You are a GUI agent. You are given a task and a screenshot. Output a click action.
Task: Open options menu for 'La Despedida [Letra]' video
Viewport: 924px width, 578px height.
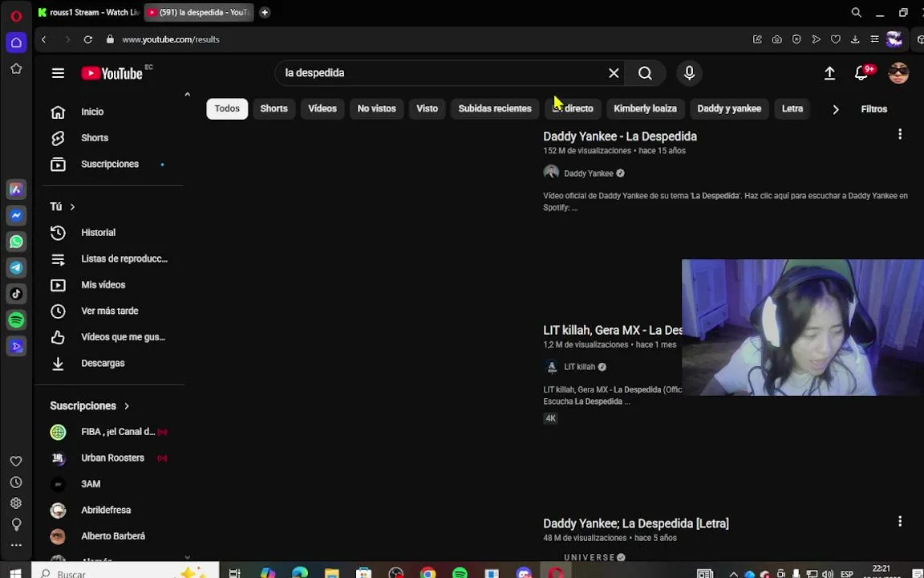coord(900,521)
